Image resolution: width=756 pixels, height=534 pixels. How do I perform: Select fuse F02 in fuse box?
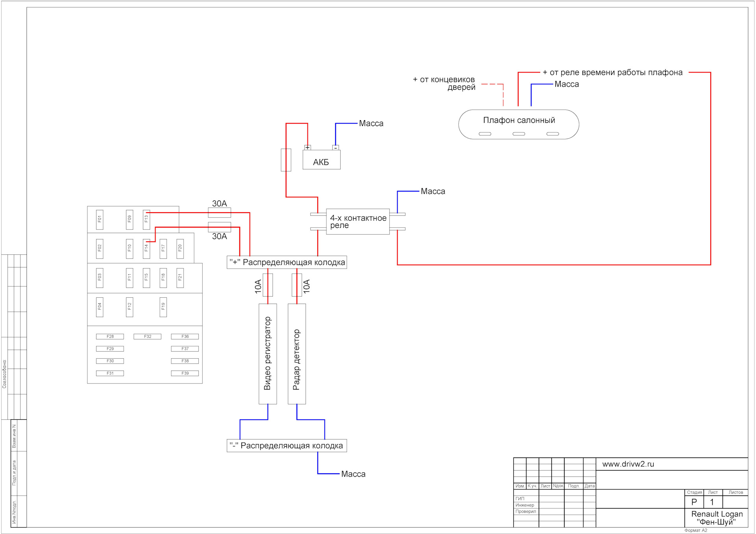(x=100, y=248)
